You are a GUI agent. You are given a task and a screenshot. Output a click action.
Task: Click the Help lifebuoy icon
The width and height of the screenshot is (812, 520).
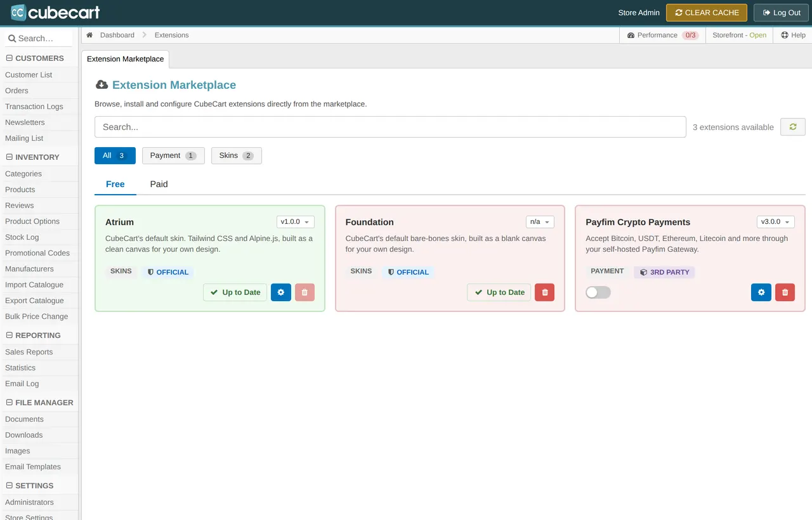click(x=785, y=36)
